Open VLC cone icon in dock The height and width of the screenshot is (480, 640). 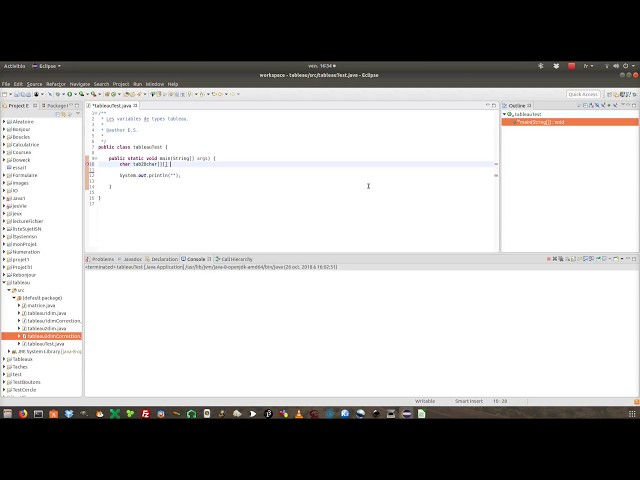[299, 414]
